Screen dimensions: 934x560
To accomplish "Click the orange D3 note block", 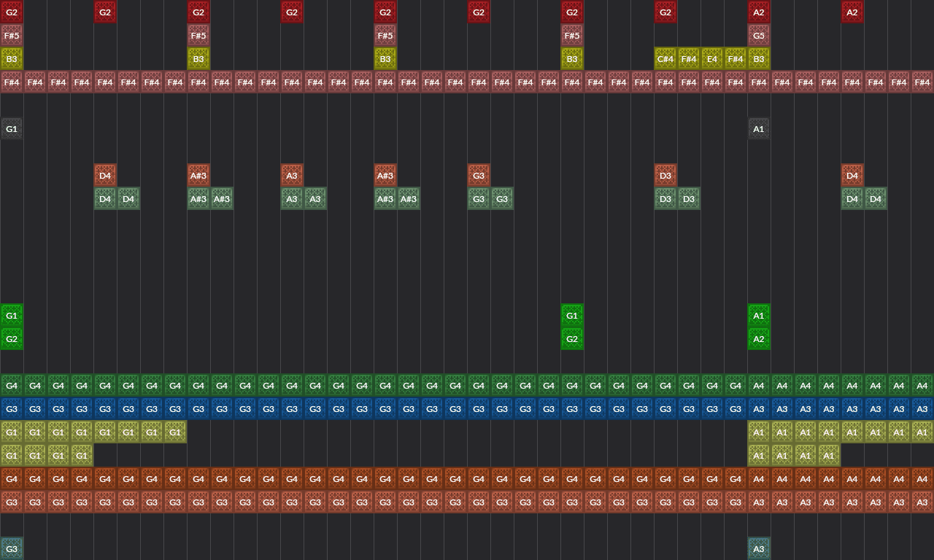I will tap(665, 175).
